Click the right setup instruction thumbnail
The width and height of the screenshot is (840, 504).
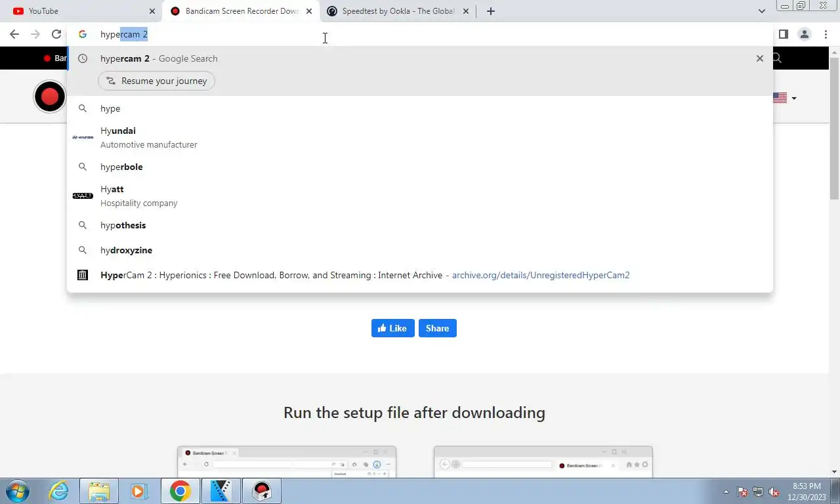coord(543,462)
